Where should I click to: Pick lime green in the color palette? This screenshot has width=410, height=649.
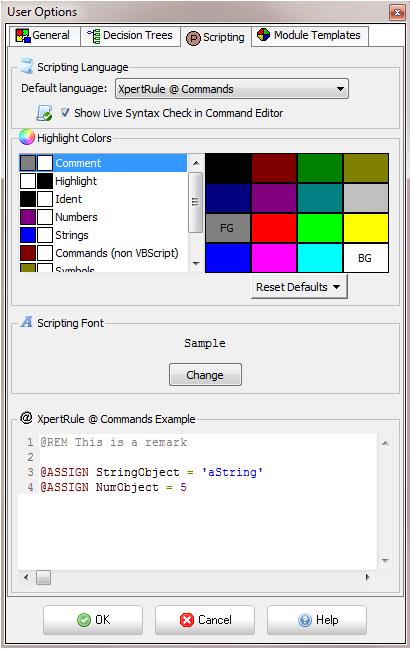(x=320, y=228)
